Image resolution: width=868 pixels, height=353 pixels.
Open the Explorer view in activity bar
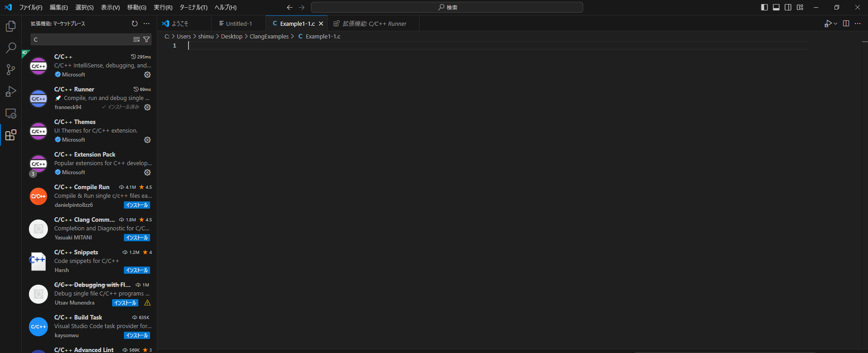pos(11,26)
